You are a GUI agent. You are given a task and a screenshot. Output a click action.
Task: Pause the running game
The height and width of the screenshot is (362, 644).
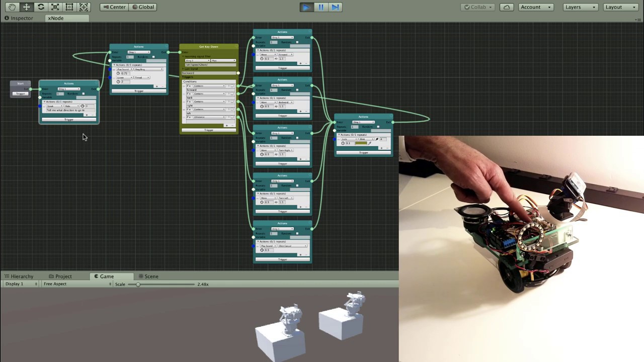coord(320,7)
